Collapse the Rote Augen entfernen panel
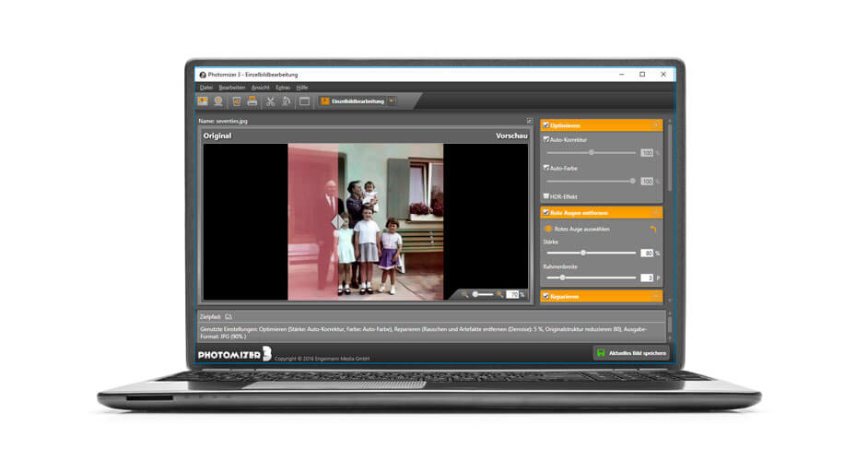 pos(655,212)
